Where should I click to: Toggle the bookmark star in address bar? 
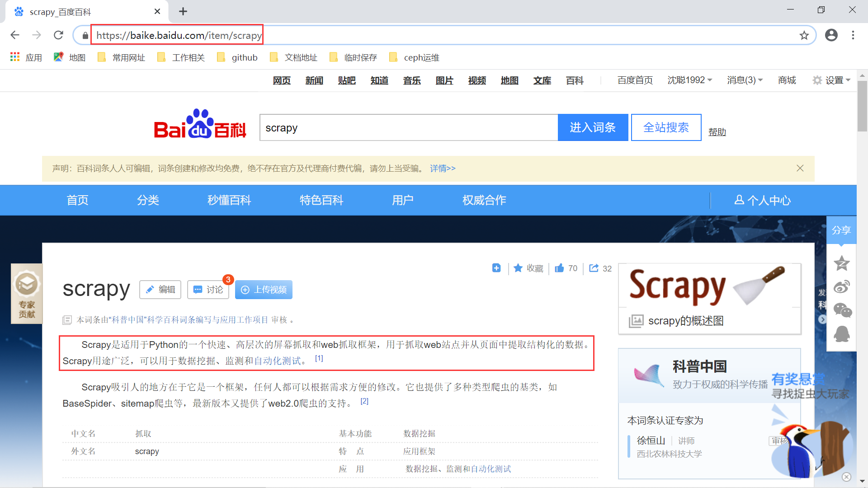(804, 35)
